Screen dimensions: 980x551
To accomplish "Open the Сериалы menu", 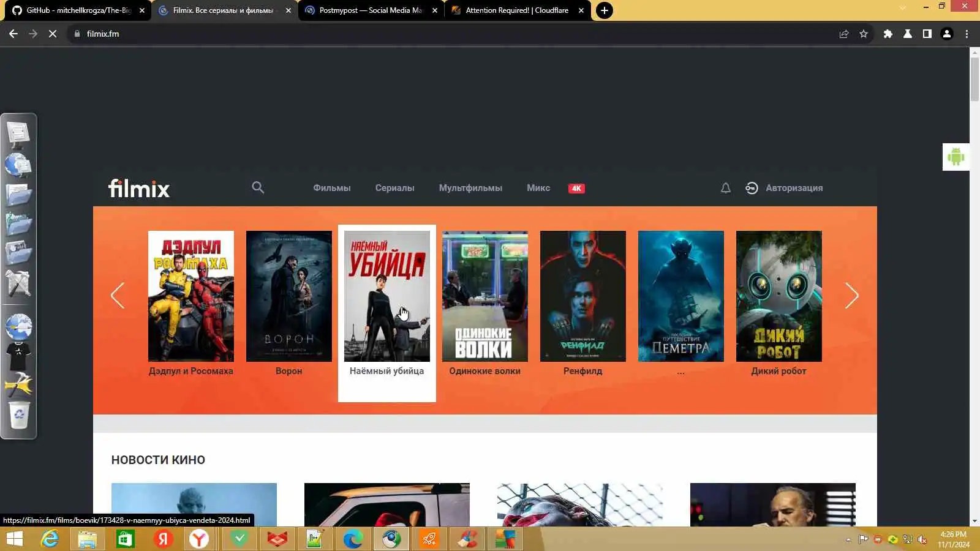I will 395,188.
